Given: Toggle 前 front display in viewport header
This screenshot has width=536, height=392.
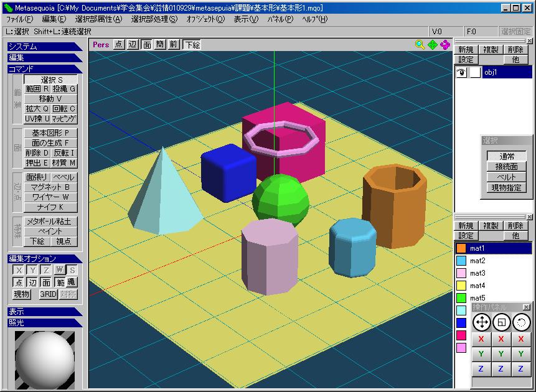Looking at the screenshot, I should point(174,44).
